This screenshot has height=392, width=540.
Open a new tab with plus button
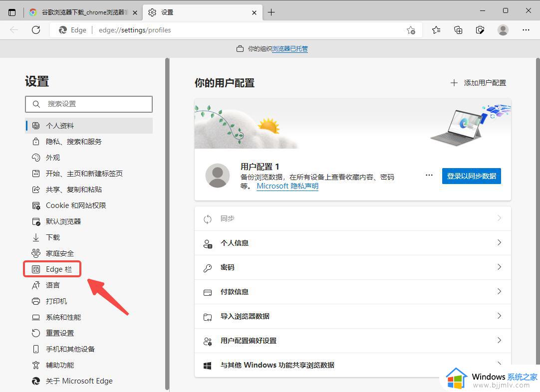(x=271, y=12)
